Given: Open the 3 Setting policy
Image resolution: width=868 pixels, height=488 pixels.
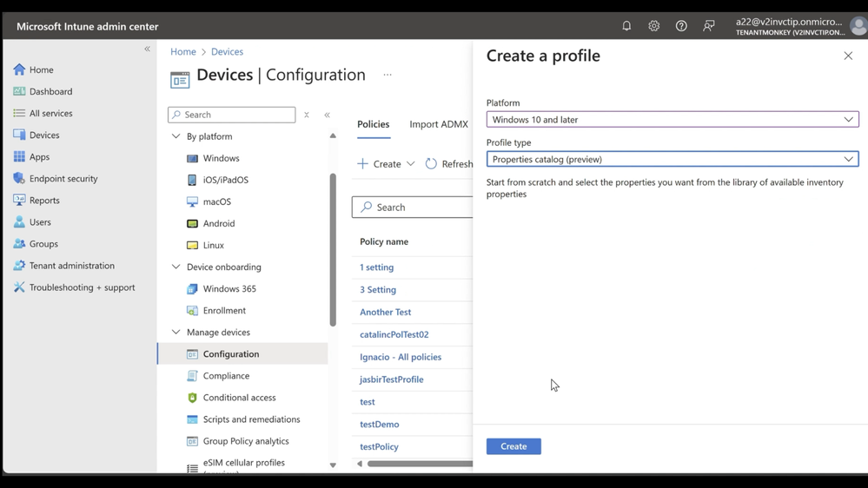Looking at the screenshot, I should (x=378, y=289).
